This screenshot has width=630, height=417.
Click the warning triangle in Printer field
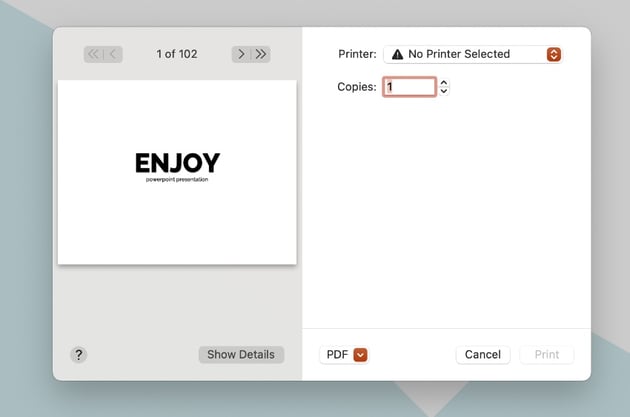(x=397, y=55)
